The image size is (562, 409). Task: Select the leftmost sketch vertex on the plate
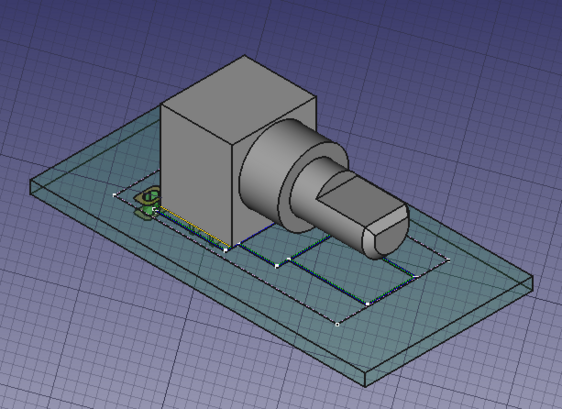coord(114,195)
